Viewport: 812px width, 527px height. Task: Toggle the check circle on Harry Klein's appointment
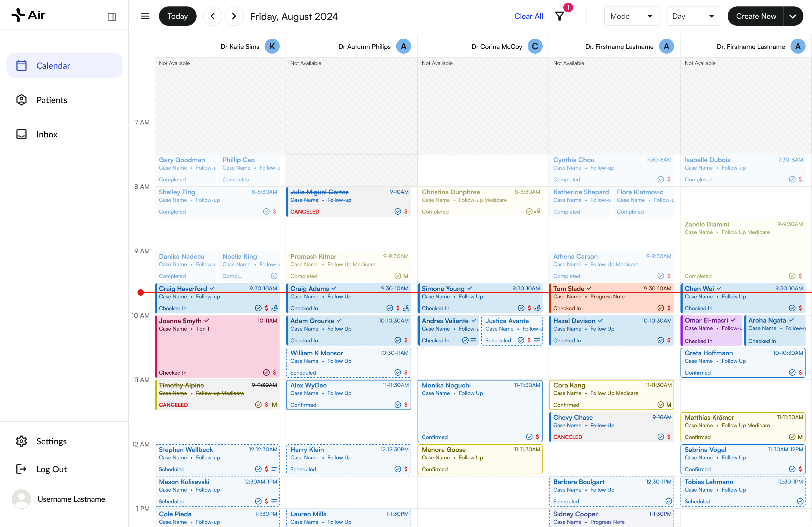pos(398,469)
